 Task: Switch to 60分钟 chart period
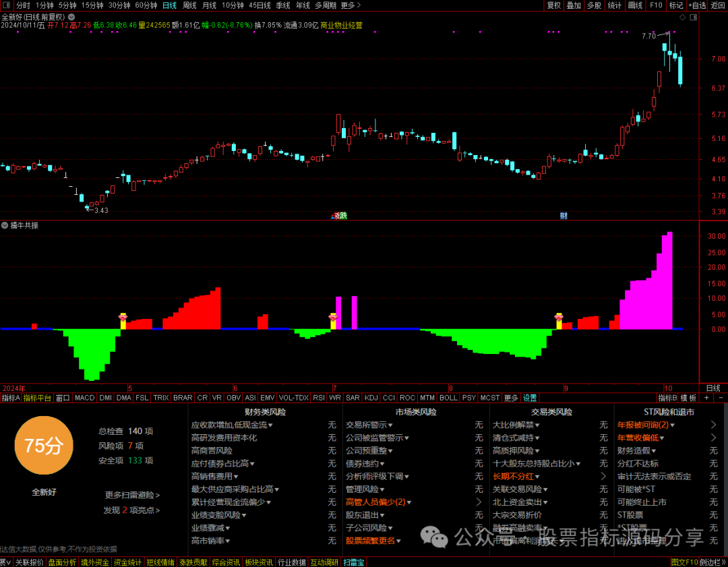click(x=146, y=5)
